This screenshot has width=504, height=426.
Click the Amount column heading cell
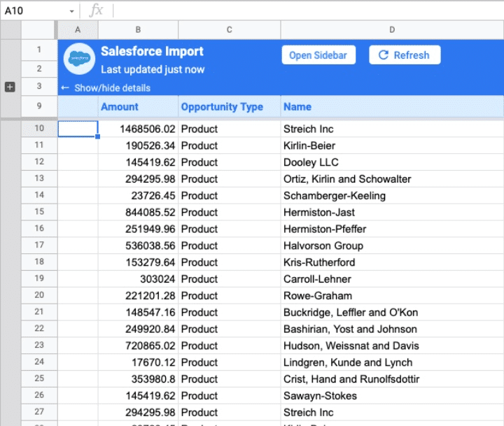pos(138,106)
